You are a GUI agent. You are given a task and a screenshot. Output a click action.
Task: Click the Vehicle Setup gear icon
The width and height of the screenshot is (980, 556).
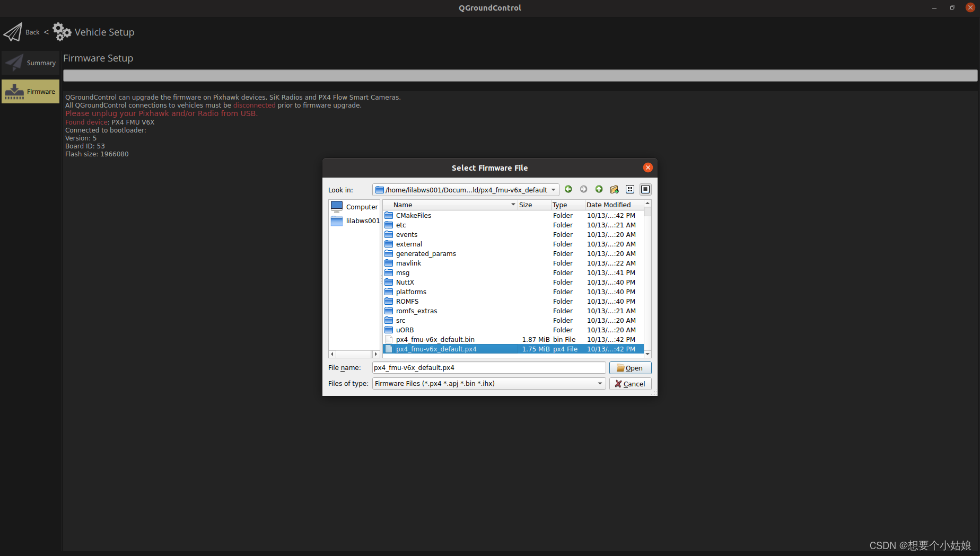[62, 32]
